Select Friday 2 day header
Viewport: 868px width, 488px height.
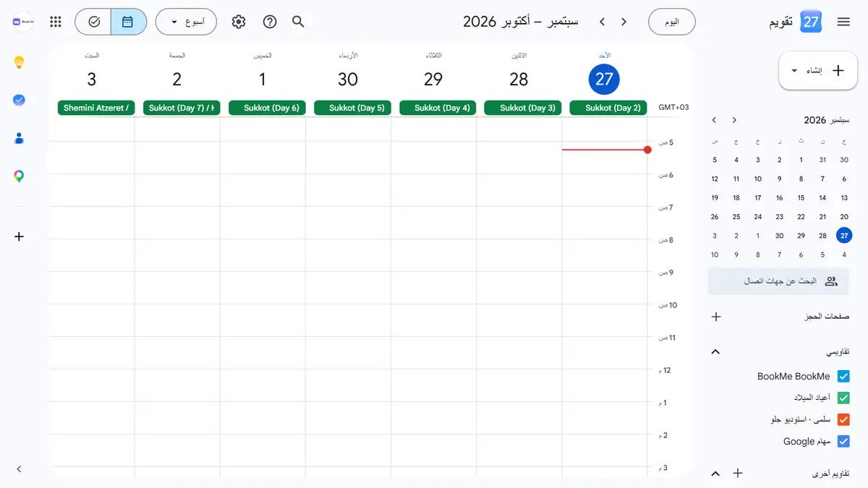click(177, 79)
